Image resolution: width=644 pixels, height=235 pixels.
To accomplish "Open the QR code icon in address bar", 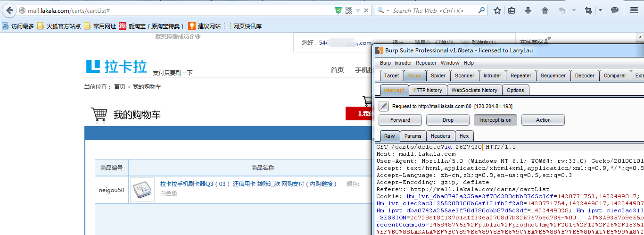I will coord(349,10).
